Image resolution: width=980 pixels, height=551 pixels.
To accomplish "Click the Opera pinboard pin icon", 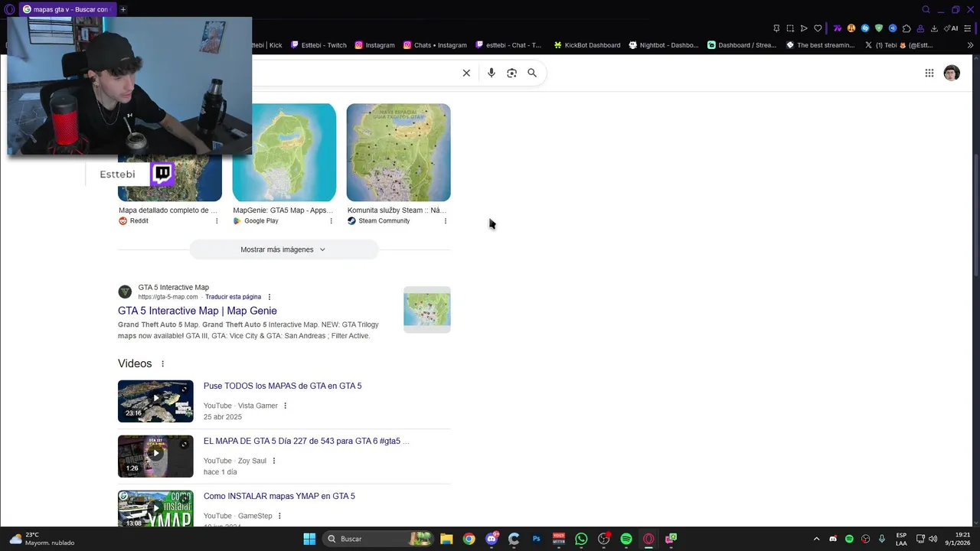I will click(x=776, y=28).
